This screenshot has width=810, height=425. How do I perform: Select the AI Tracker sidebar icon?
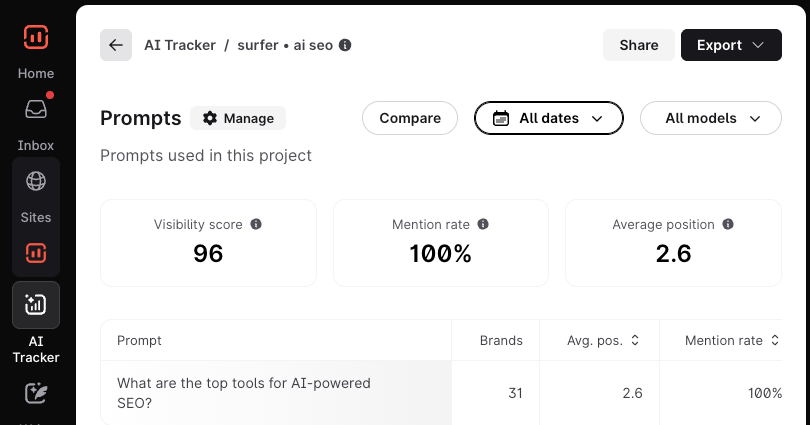click(36, 305)
